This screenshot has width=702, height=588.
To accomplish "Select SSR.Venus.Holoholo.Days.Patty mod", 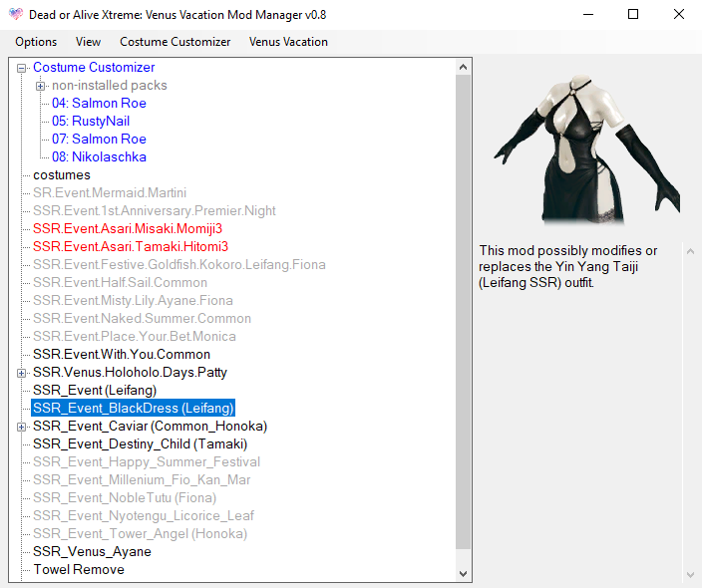I will point(130,373).
